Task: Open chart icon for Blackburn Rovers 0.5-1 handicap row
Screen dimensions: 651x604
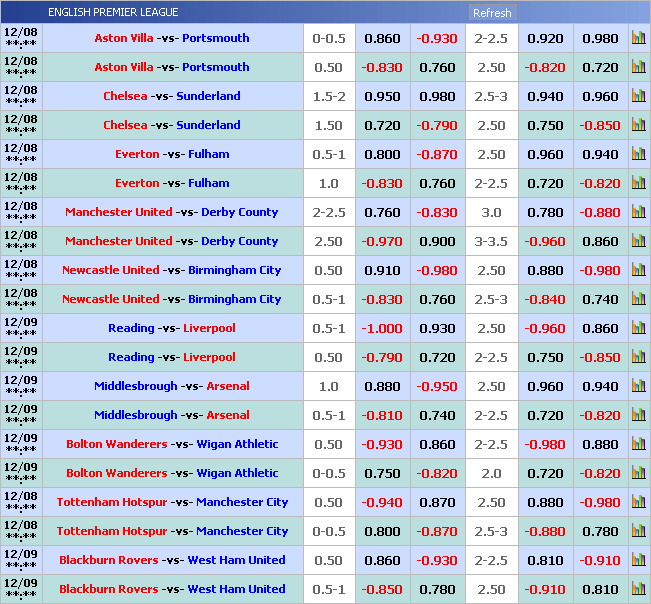Action: 638,589
